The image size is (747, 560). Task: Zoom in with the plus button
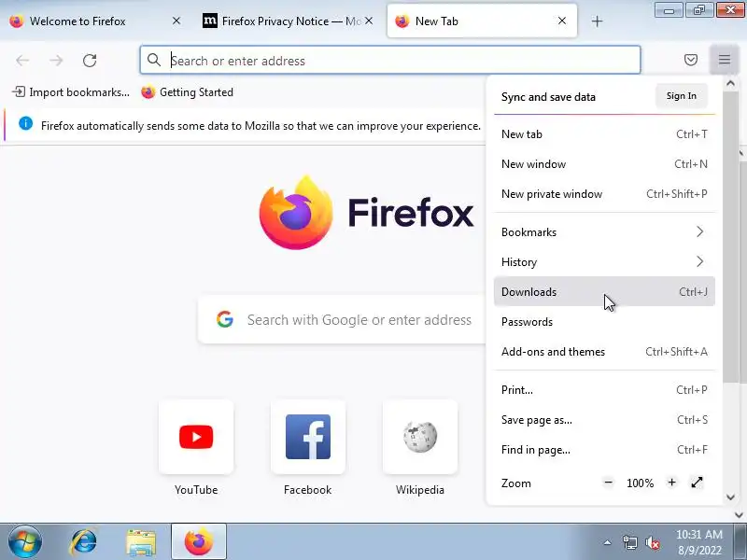pos(671,483)
